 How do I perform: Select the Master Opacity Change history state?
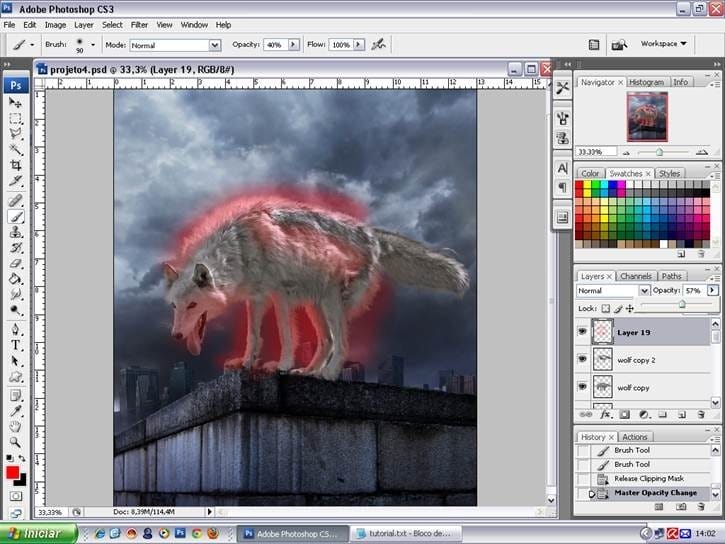pyautogui.click(x=651, y=493)
